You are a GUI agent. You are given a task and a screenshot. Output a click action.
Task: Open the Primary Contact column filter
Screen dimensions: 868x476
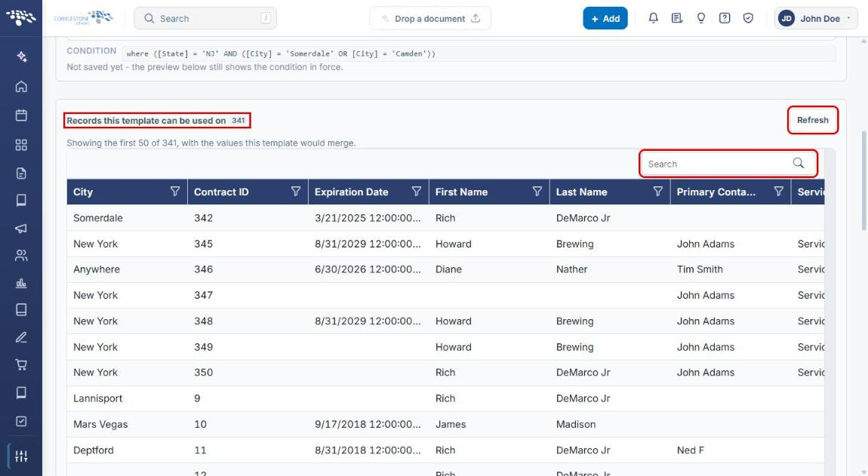point(778,192)
